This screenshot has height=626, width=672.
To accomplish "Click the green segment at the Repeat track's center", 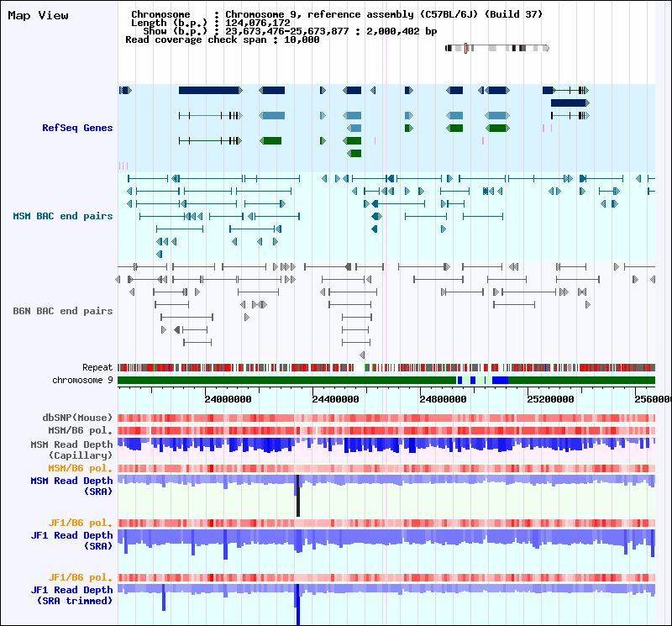I will (366, 367).
